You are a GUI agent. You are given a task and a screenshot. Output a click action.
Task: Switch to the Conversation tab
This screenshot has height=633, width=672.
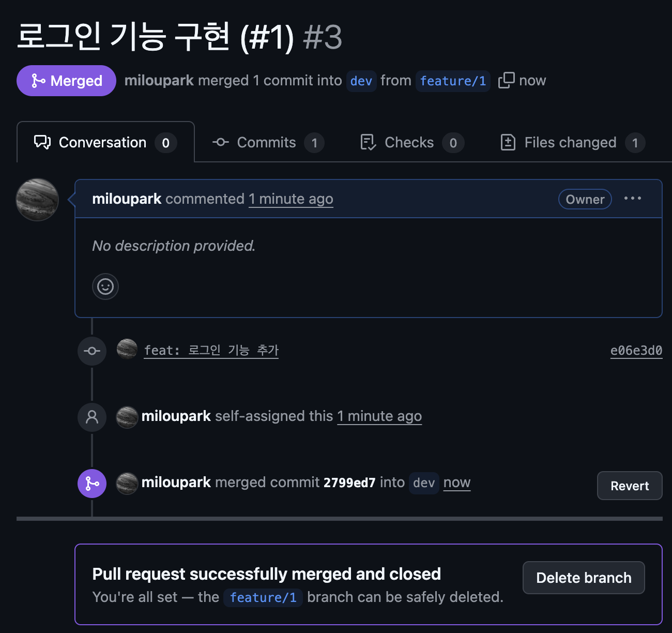[105, 142]
